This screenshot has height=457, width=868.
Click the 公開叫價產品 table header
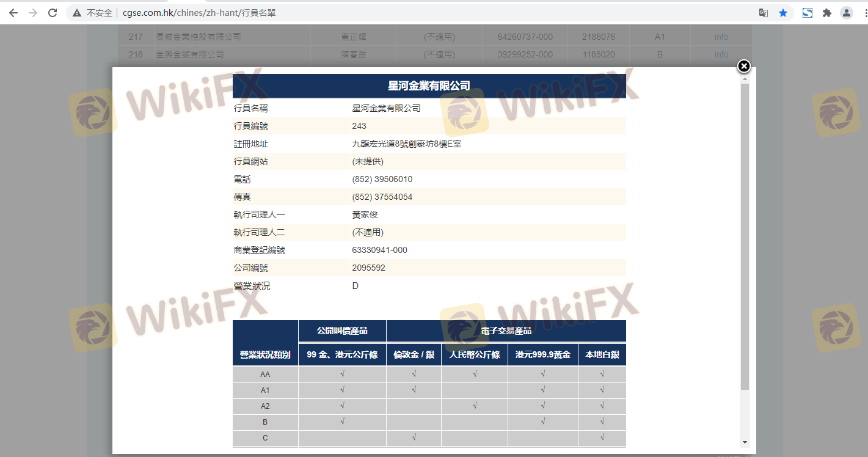342,331
